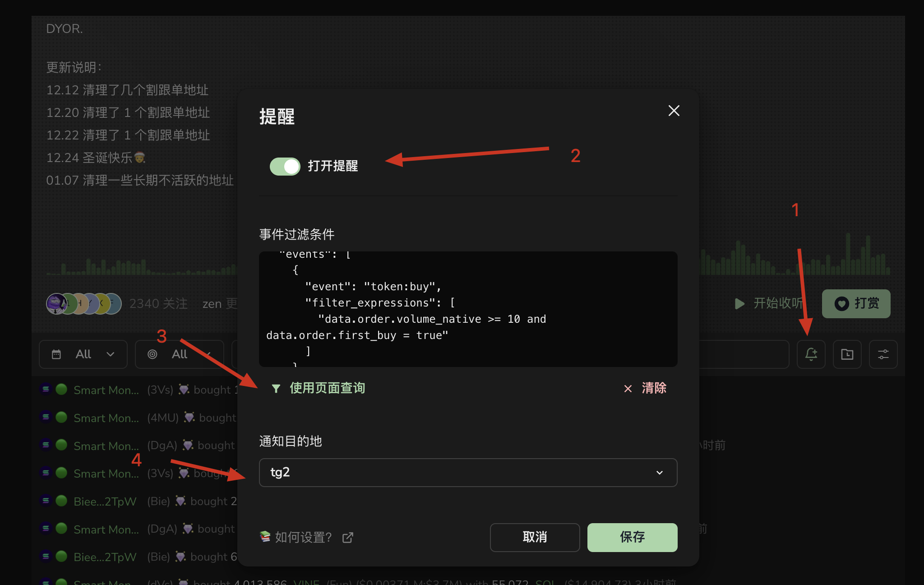Open the filter sliders settings icon

(x=883, y=354)
